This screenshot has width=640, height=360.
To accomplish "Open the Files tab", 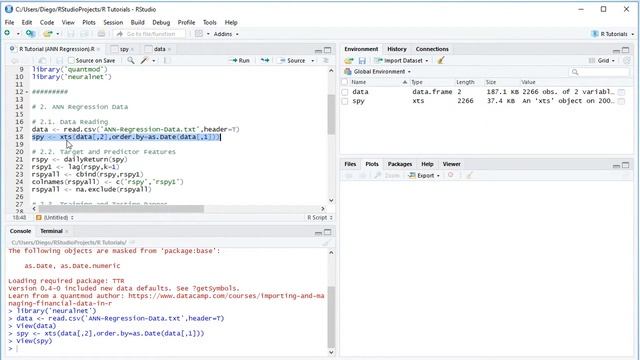I will click(350, 164).
